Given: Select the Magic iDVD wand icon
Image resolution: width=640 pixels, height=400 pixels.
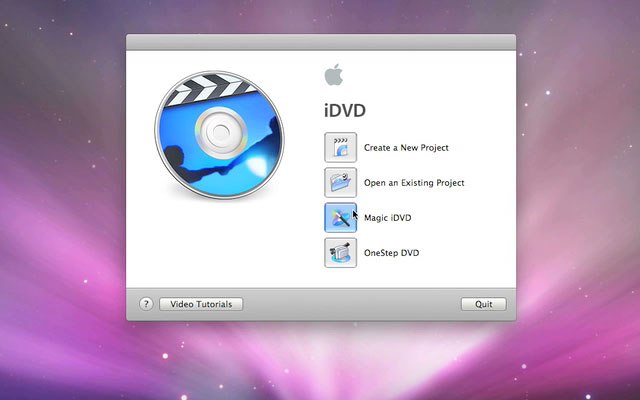Looking at the screenshot, I should tap(341, 218).
